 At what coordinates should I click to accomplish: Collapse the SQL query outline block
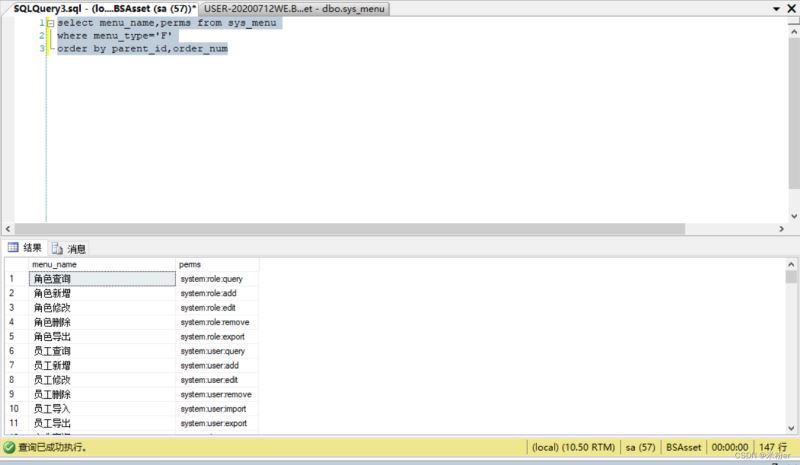coord(50,22)
